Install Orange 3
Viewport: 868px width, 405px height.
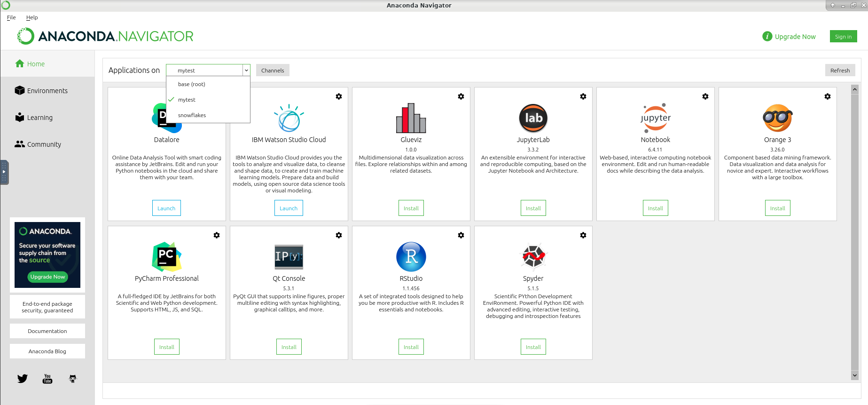[x=778, y=208]
